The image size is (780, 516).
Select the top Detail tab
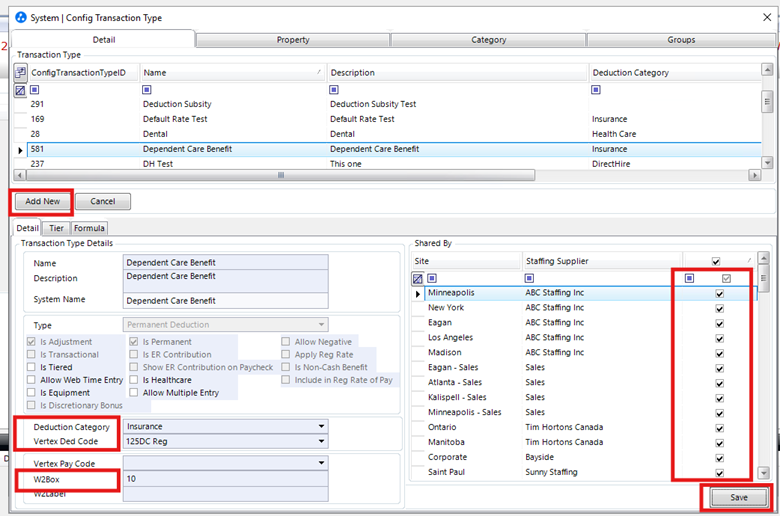click(103, 39)
